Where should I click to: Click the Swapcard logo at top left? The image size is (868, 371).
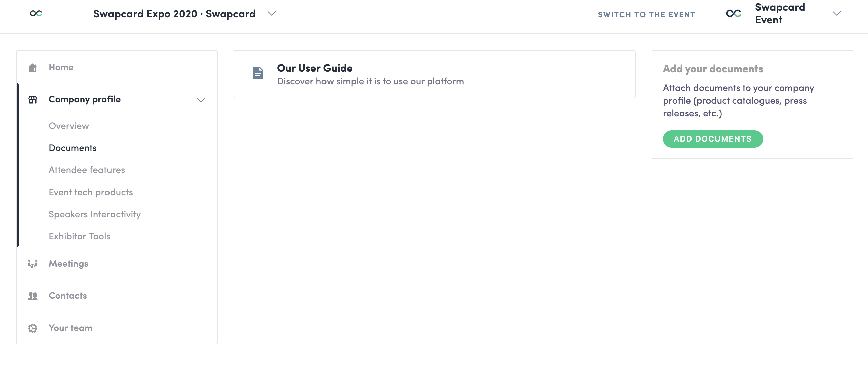click(x=36, y=13)
